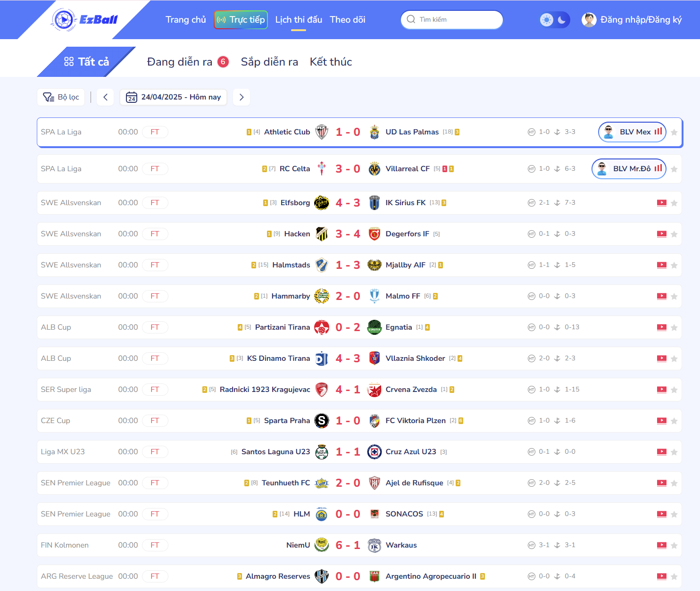This screenshot has height=591, width=700.
Task: Click the user avatar icon
Action: pos(589,20)
